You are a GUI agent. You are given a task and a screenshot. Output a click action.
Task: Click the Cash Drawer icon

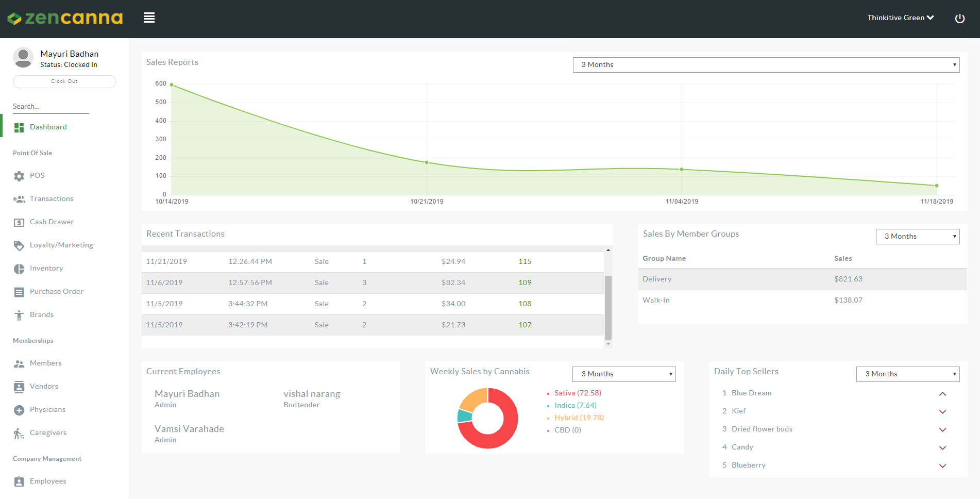tap(19, 222)
